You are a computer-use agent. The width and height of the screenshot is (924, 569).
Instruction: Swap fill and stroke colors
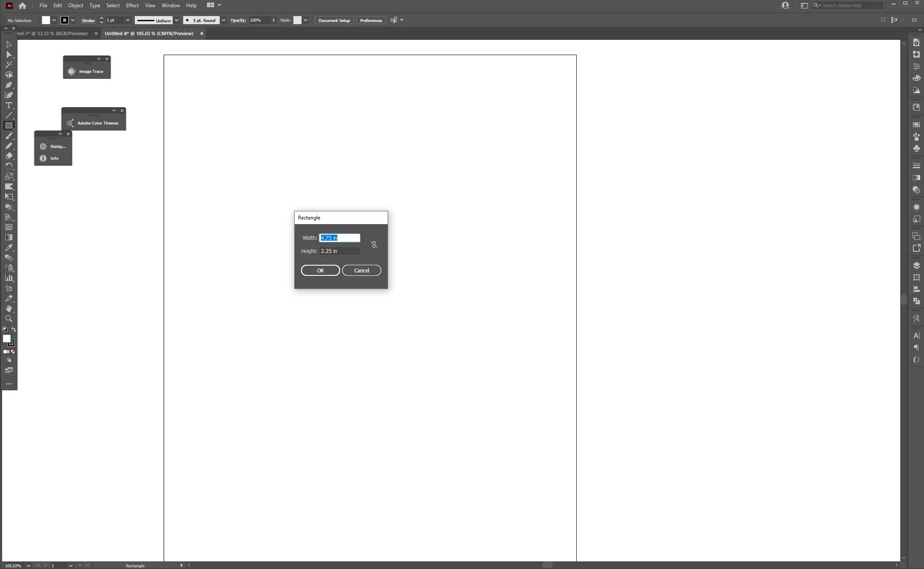click(14, 329)
